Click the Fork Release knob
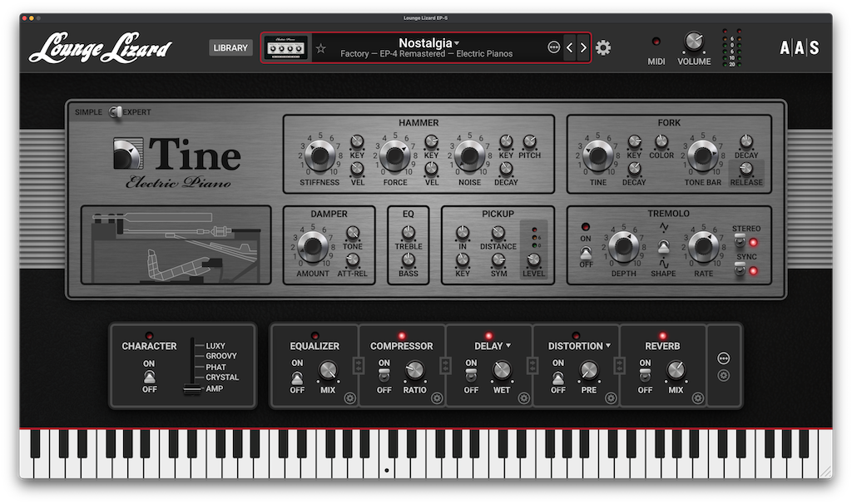The width and height of the screenshot is (852, 504). pyautogui.click(x=746, y=169)
